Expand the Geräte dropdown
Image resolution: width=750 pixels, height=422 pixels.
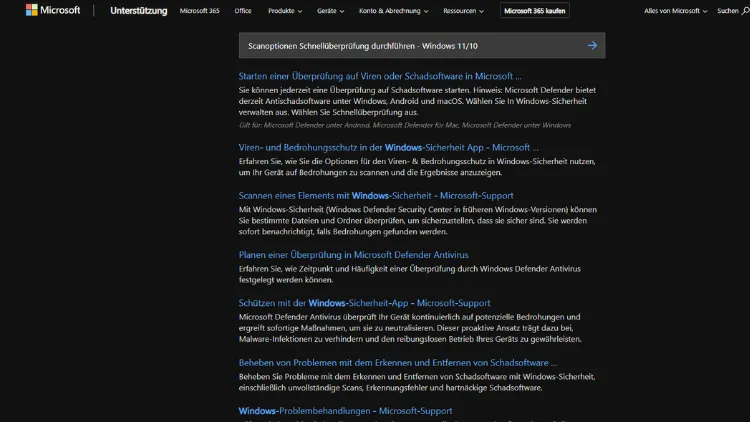pos(331,11)
